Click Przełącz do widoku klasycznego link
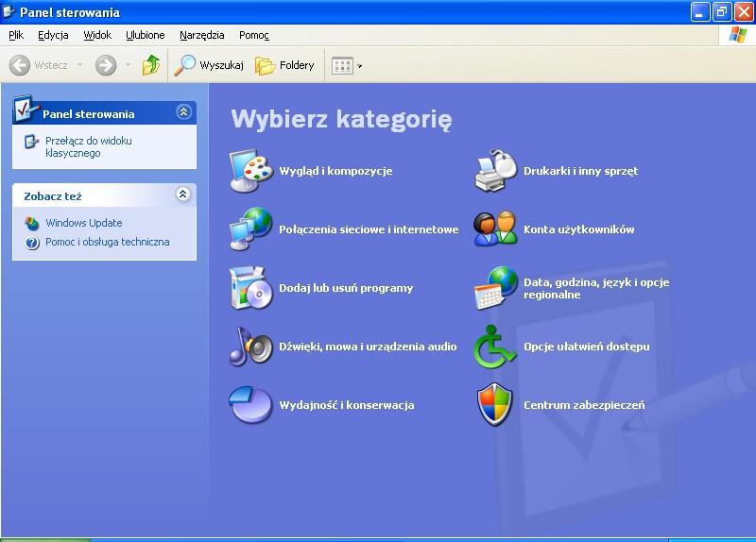 tap(88, 147)
